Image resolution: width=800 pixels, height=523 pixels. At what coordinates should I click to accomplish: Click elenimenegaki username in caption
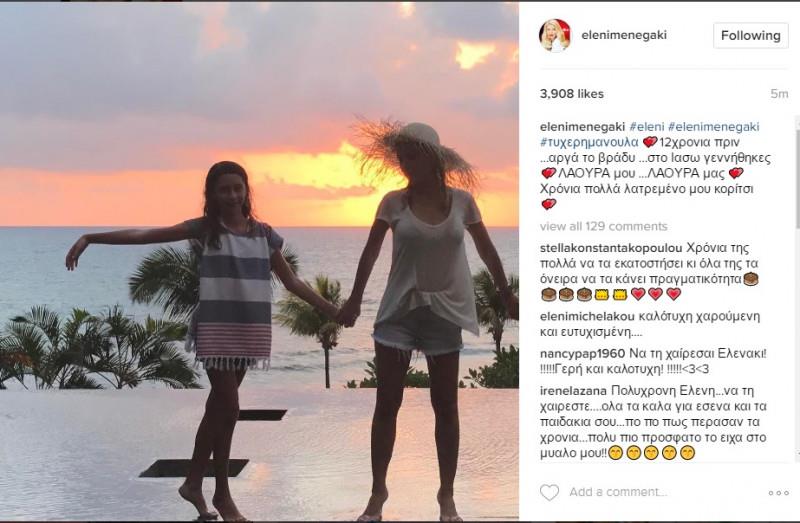click(582, 127)
